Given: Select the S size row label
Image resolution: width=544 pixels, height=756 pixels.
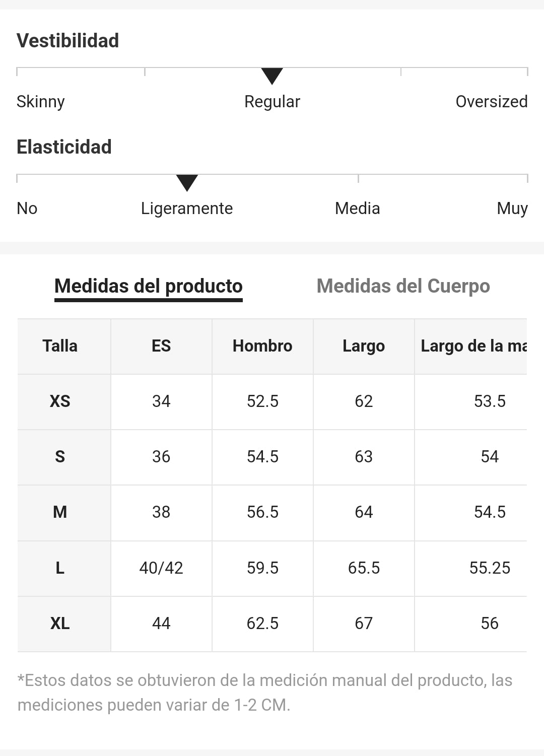Looking at the screenshot, I should tap(60, 457).
